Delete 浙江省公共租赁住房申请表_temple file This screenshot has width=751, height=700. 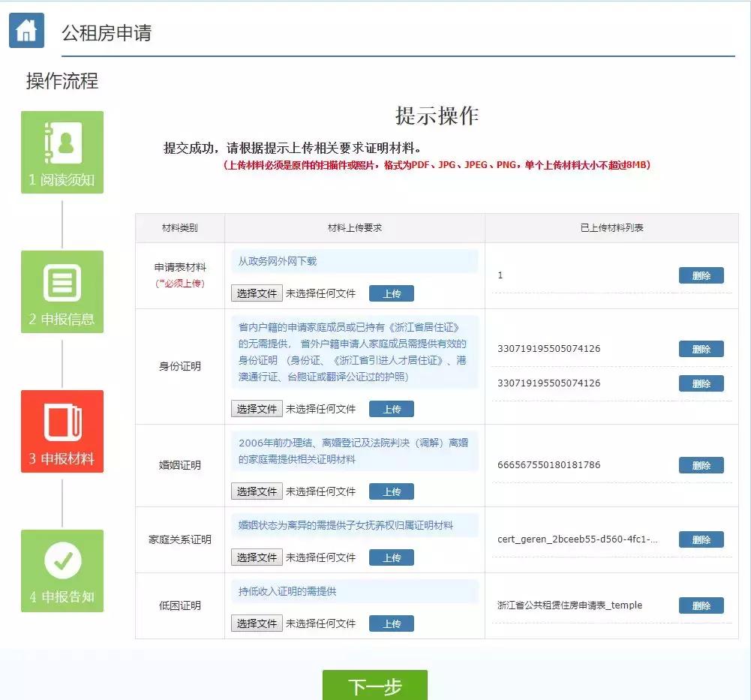pos(701,605)
